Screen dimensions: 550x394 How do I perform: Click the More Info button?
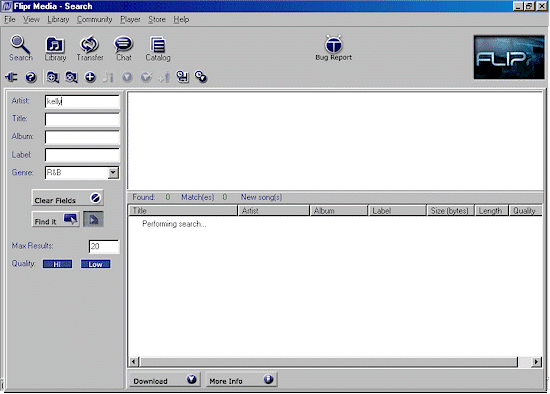241,380
